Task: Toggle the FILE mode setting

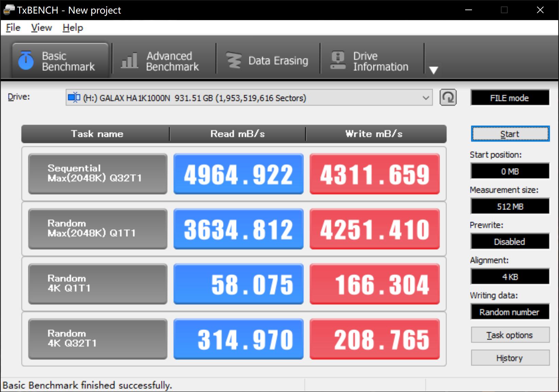Action: (509, 98)
